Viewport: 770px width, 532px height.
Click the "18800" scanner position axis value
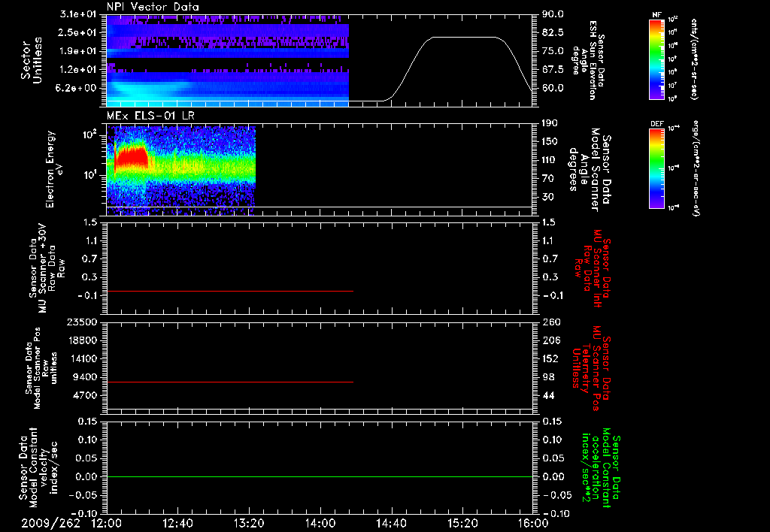click(84, 340)
